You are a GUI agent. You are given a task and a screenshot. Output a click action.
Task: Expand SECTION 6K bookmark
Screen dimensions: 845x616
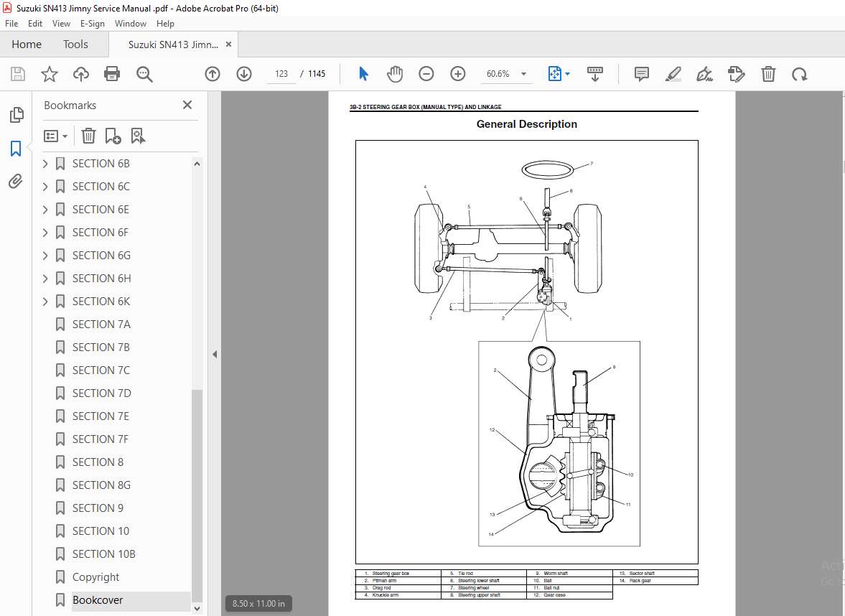45,302
